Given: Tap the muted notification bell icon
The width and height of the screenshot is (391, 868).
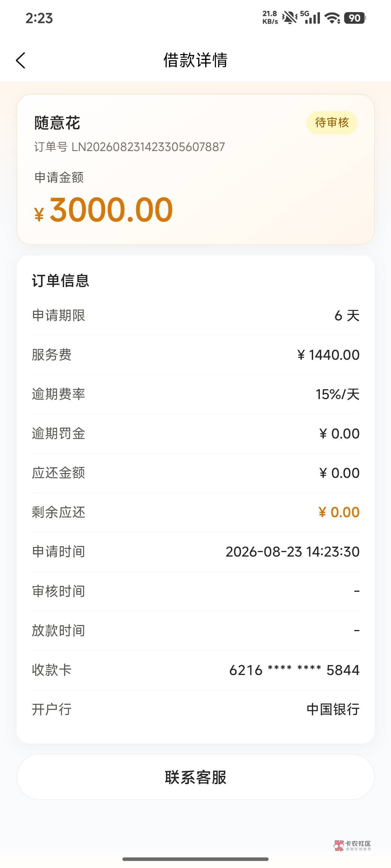Looking at the screenshot, I should click(x=289, y=18).
